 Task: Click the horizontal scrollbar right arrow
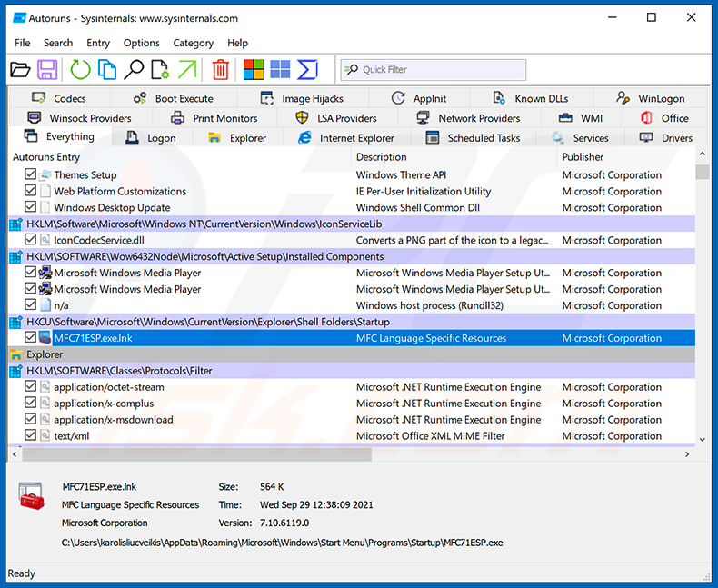(x=687, y=454)
